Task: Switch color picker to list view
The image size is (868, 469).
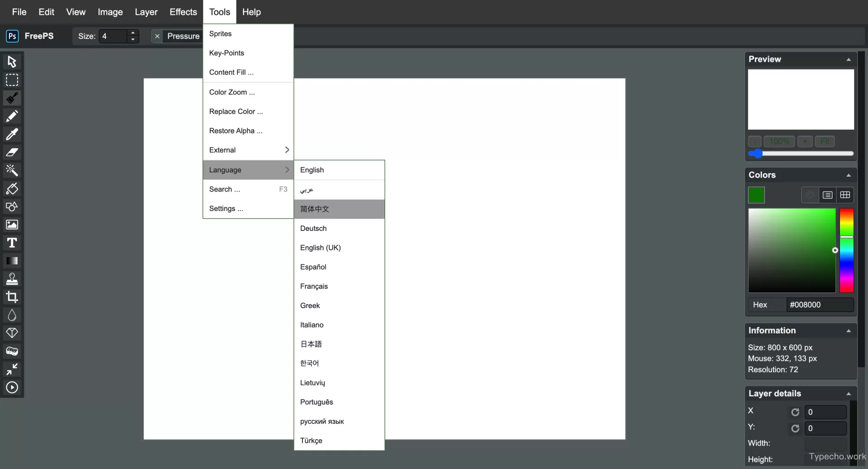Action: 827,195
